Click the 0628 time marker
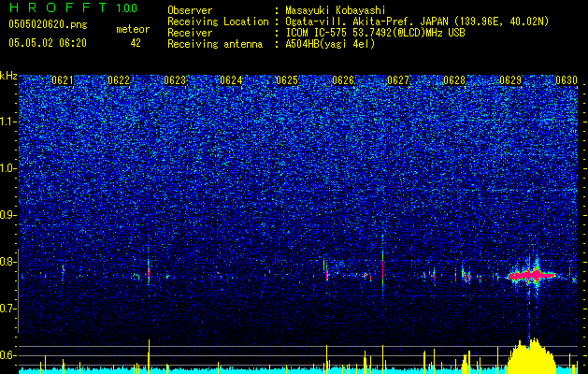The image size is (588, 374). click(454, 80)
